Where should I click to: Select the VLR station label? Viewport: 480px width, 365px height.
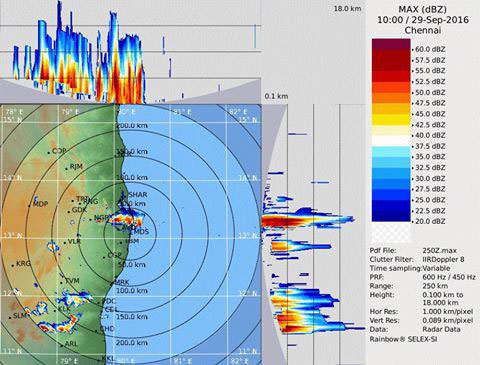(x=74, y=241)
